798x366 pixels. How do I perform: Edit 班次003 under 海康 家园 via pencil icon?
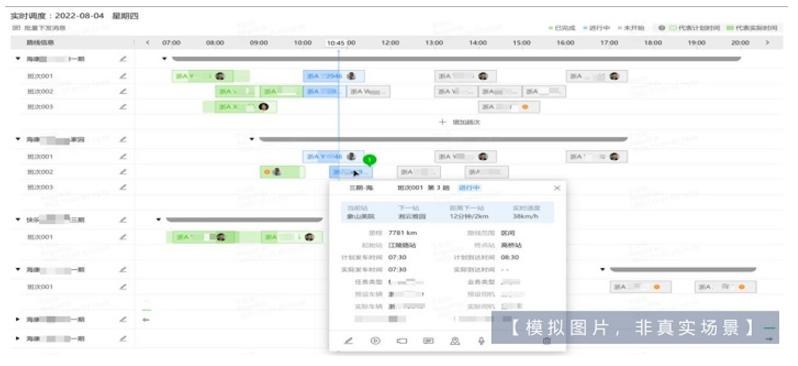pos(123,187)
